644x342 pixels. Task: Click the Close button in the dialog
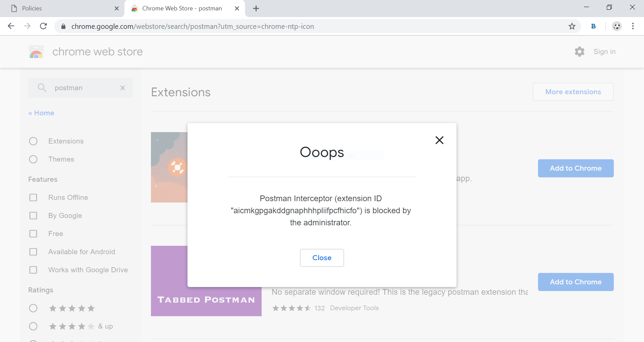click(x=322, y=258)
